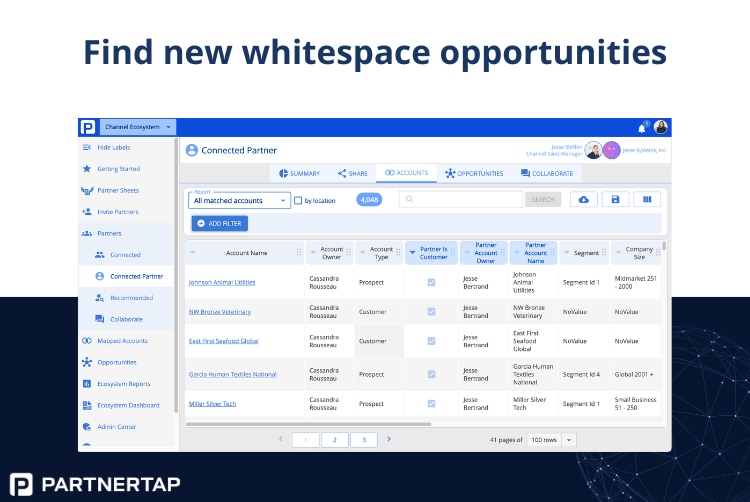Click the cloud download icon button
The image size is (750, 502).
584,199
